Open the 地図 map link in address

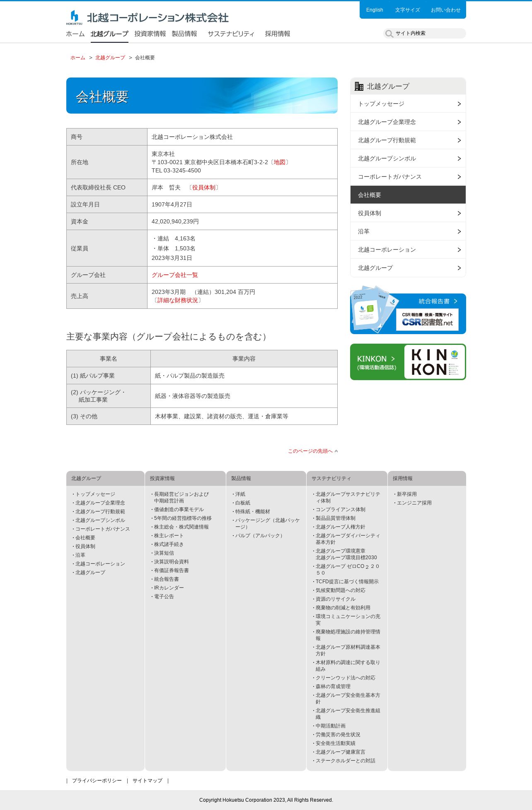pyautogui.click(x=279, y=162)
